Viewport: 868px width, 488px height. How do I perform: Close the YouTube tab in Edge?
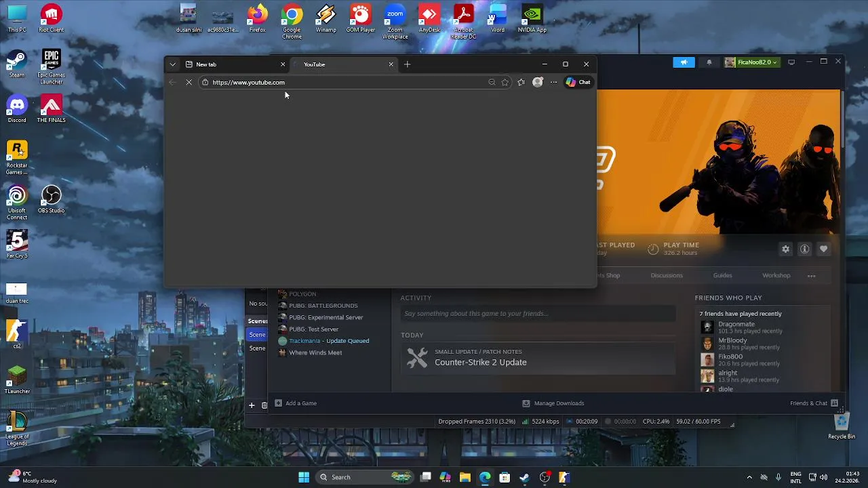391,64
